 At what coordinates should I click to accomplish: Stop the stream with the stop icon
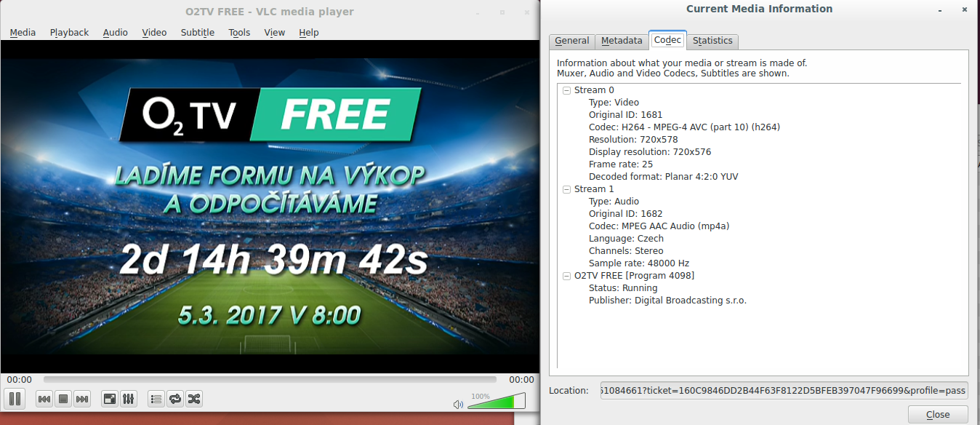tap(63, 399)
